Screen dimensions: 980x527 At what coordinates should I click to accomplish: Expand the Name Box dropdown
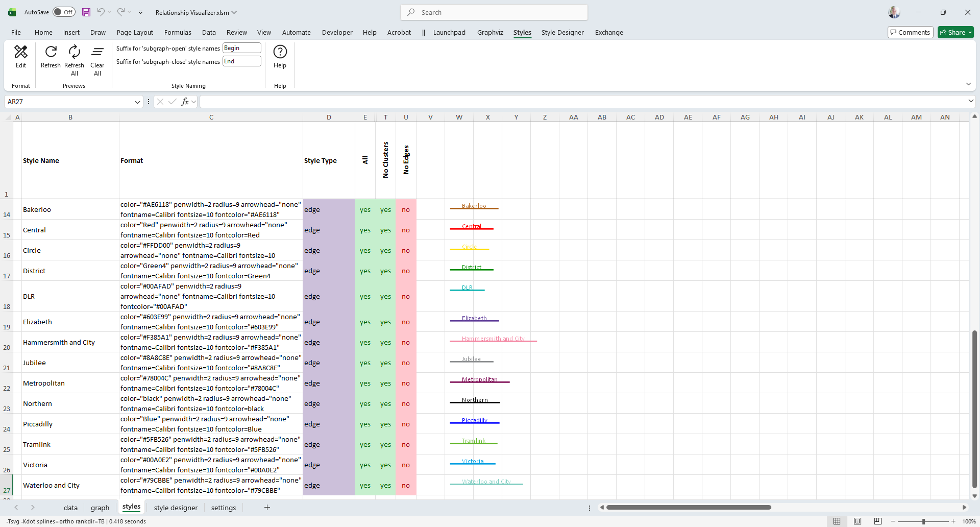137,102
